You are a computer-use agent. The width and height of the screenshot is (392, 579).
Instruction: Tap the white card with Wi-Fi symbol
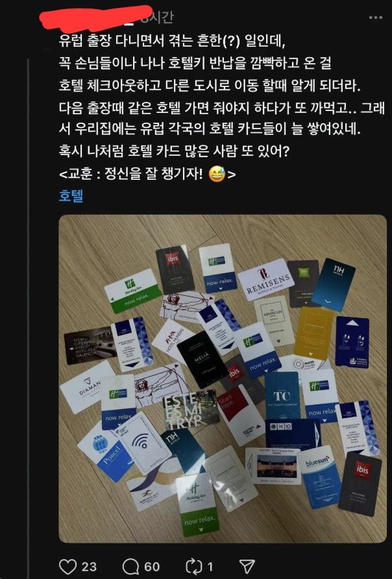[140, 443]
